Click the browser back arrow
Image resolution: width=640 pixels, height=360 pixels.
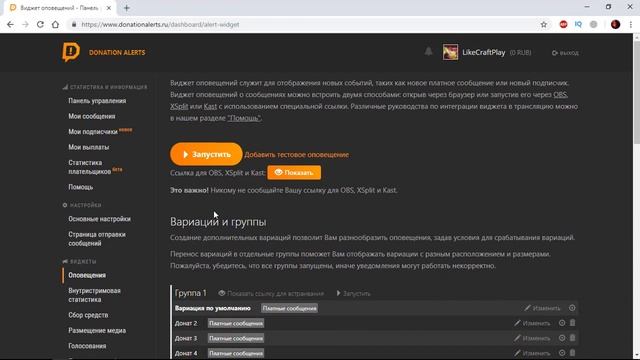[10, 24]
